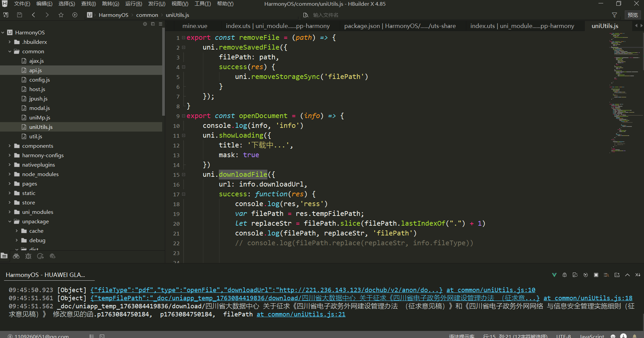Viewport: 644px width, 338px height.
Task: Toggle fold on line 9 openDocument
Action: [184, 116]
